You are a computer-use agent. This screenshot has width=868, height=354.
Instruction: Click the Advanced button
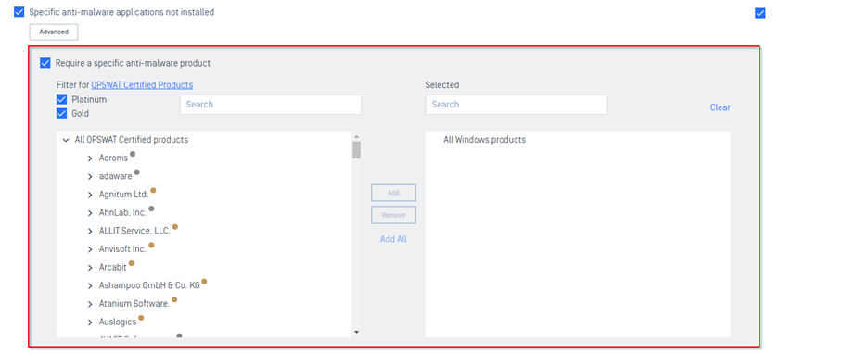(x=54, y=32)
